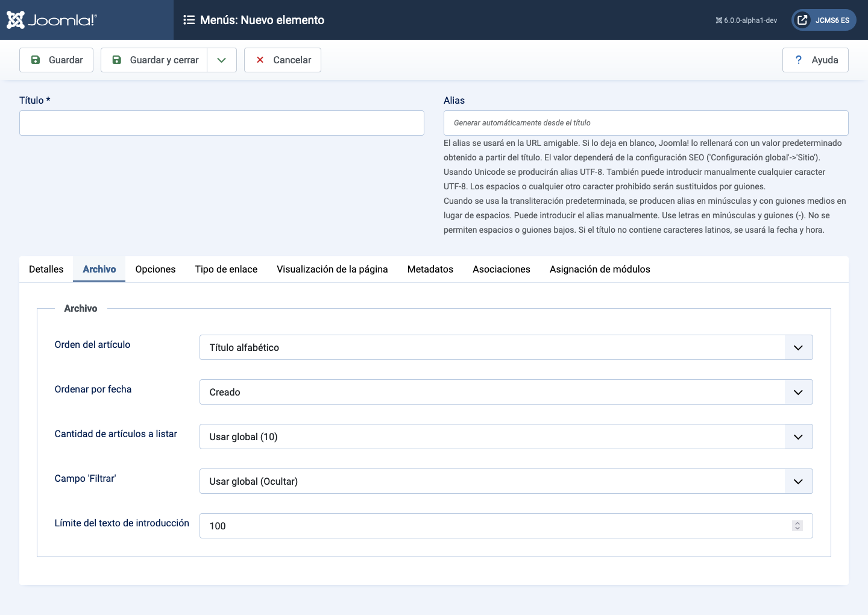Click the Archivo fieldset legend

tap(81, 308)
